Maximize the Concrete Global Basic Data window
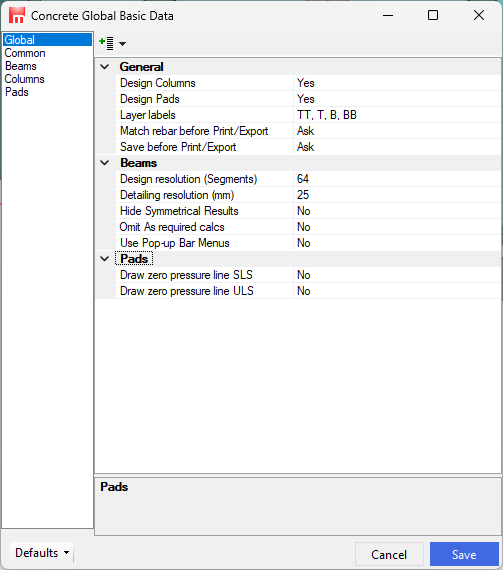 (x=432, y=15)
